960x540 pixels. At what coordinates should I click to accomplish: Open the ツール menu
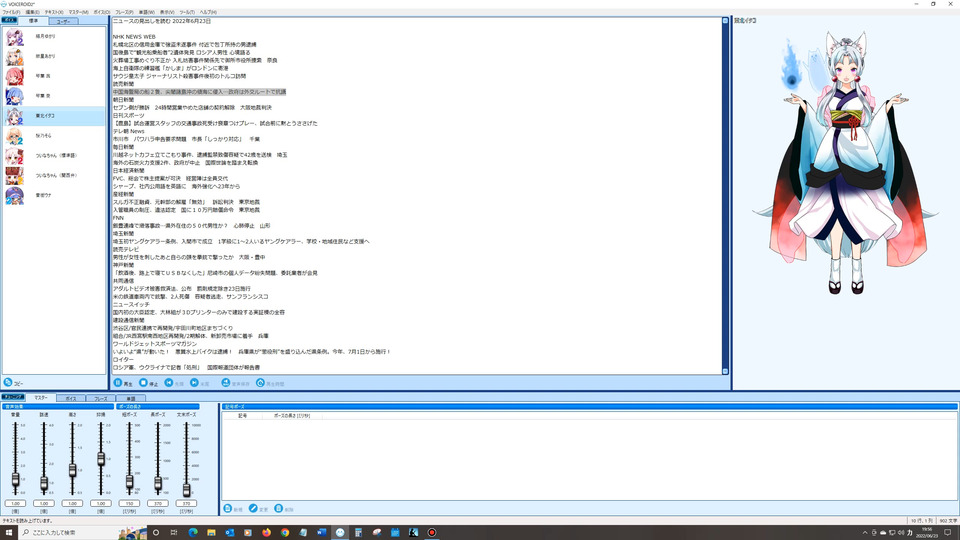[187, 12]
